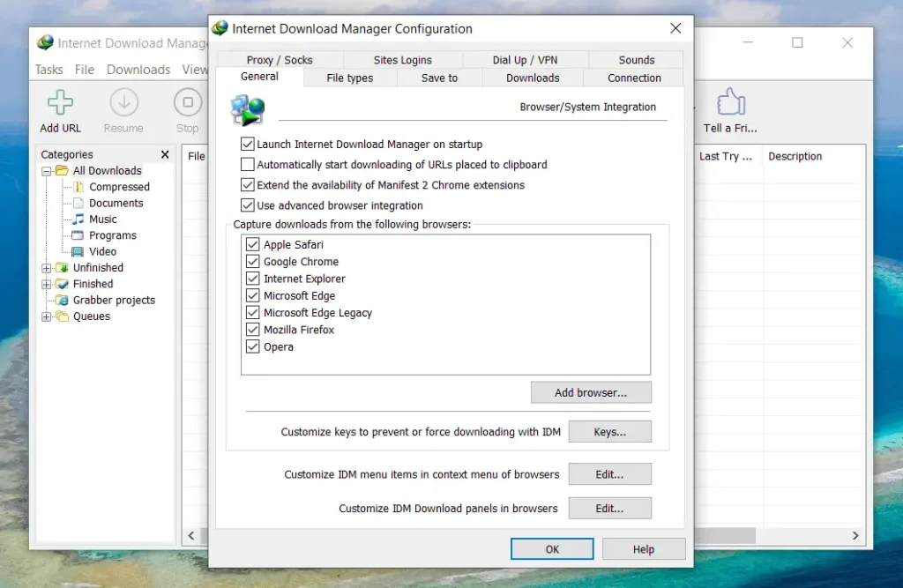Collapse the All Downloads tree node
This screenshot has height=588, width=903.
(47, 171)
